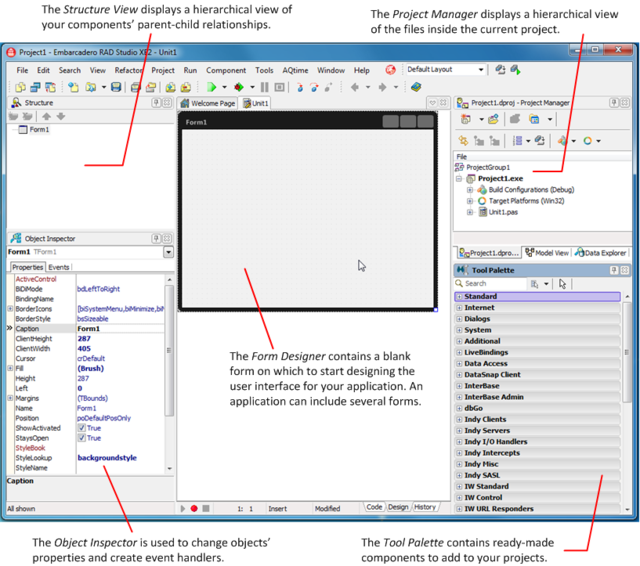Image resolution: width=640 pixels, height=566 pixels.
Task: Click the green Run arrow icon
Action: coord(211,87)
